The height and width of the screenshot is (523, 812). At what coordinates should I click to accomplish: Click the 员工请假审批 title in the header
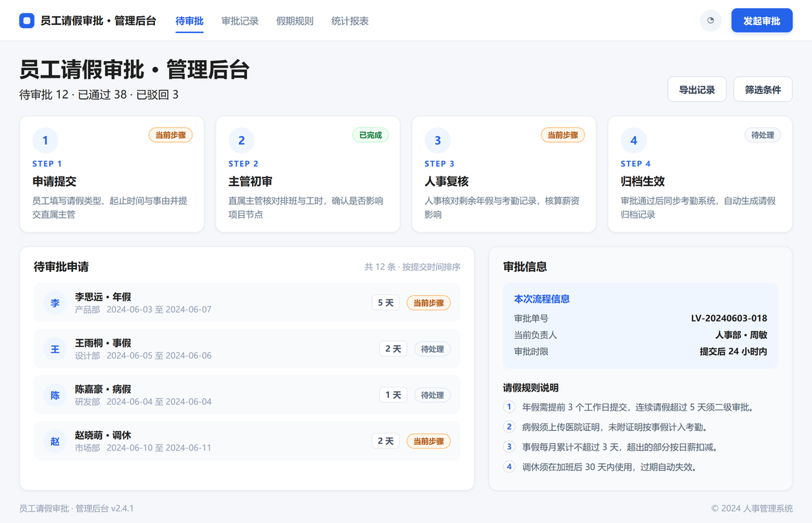(x=98, y=21)
